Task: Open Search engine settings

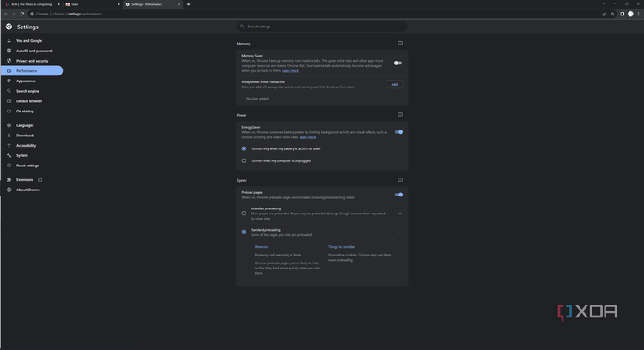Action: [27, 91]
